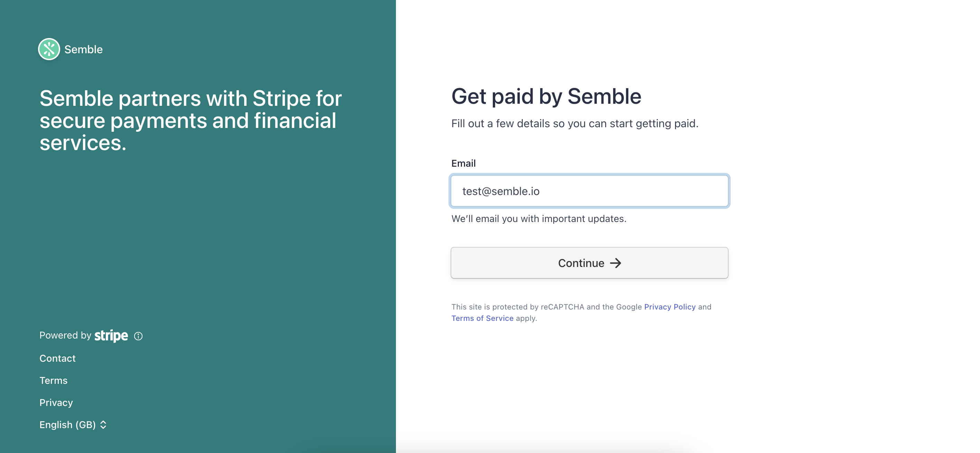Click the Semble brand name text
This screenshot has width=980, height=453.
(83, 49)
